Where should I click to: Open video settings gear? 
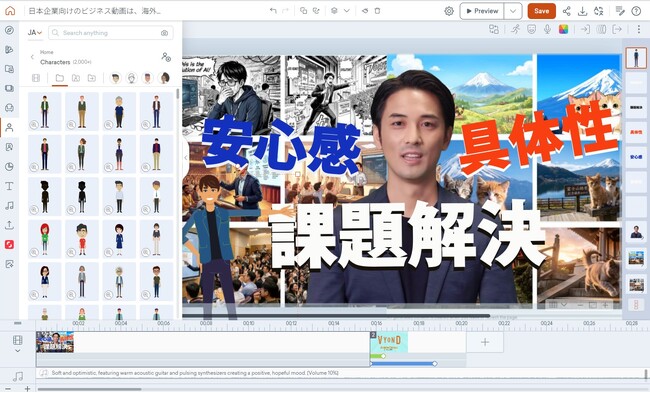click(x=449, y=11)
